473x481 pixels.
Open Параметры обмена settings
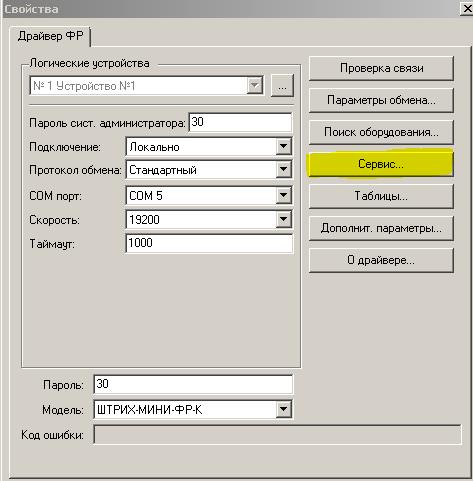tap(381, 100)
